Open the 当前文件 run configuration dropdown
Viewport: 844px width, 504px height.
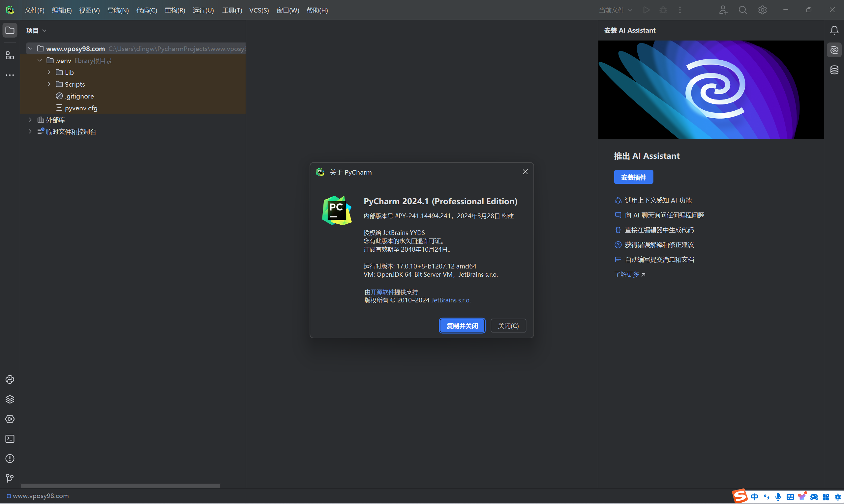click(x=615, y=10)
